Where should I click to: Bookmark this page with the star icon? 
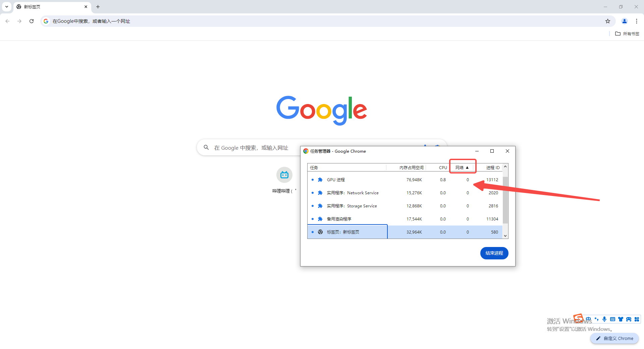click(608, 21)
